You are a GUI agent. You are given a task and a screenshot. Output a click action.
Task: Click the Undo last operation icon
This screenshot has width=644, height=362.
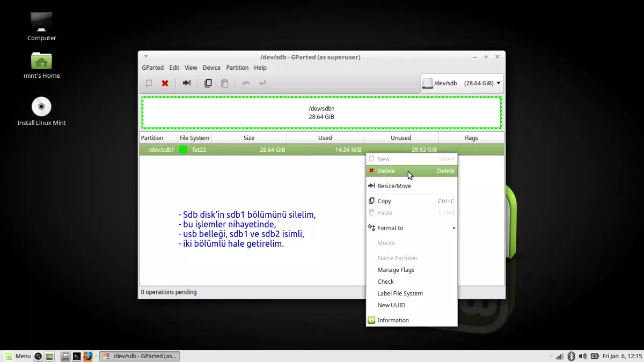click(246, 83)
